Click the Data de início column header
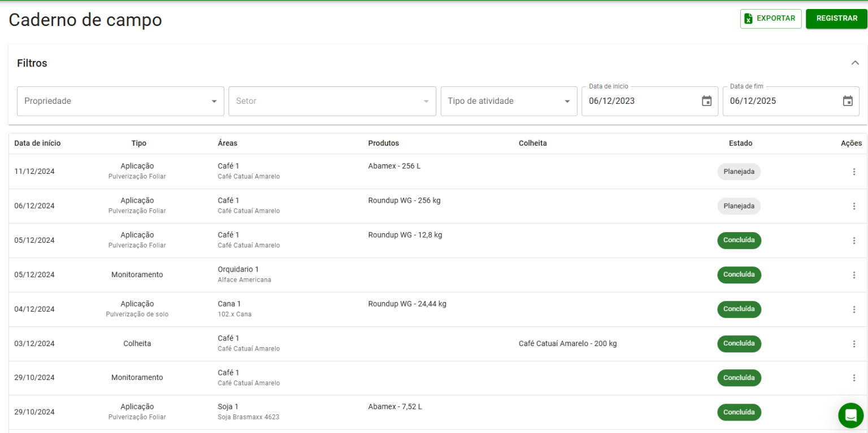 coord(37,143)
